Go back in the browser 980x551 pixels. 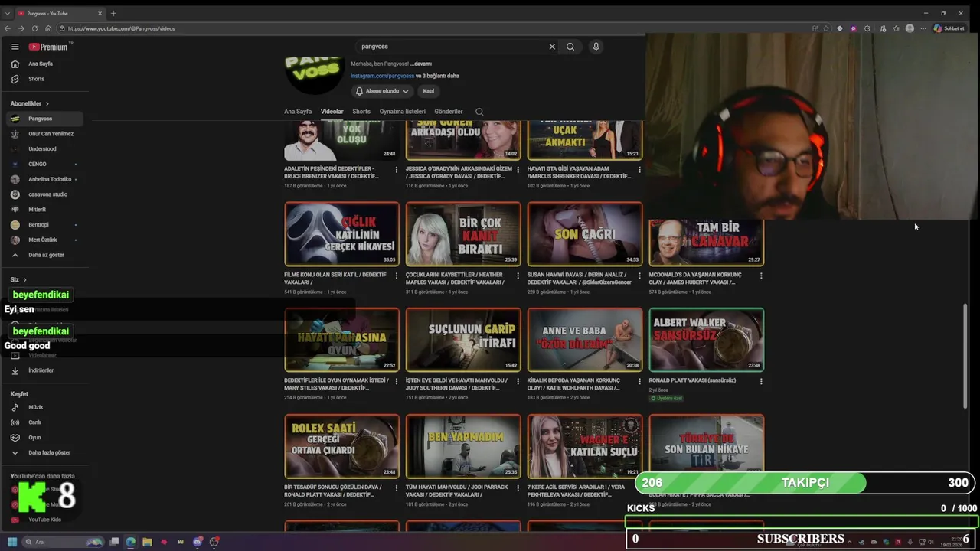pyautogui.click(x=8, y=28)
